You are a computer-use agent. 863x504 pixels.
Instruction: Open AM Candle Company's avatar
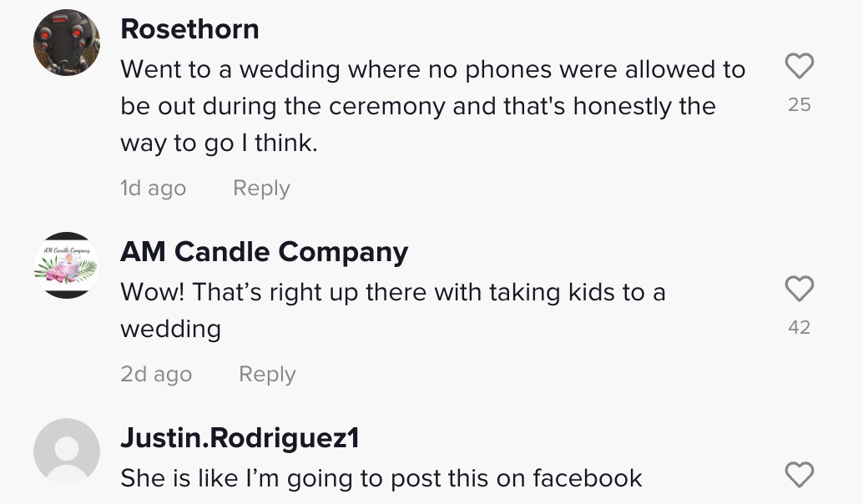(x=67, y=265)
